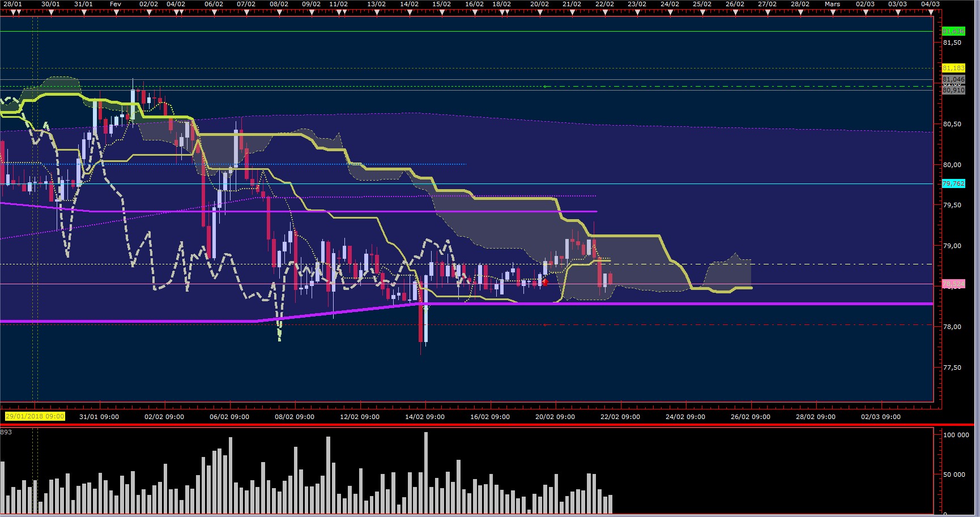This screenshot has height=517, width=980.
Task: Click the triangle marker under 30/01
Action: pos(50,12)
